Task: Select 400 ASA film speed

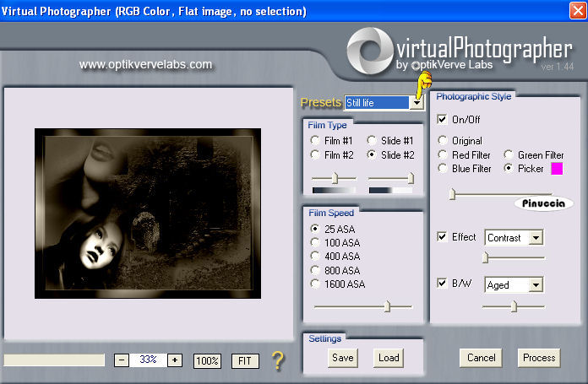Action: click(x=315, y=256)
